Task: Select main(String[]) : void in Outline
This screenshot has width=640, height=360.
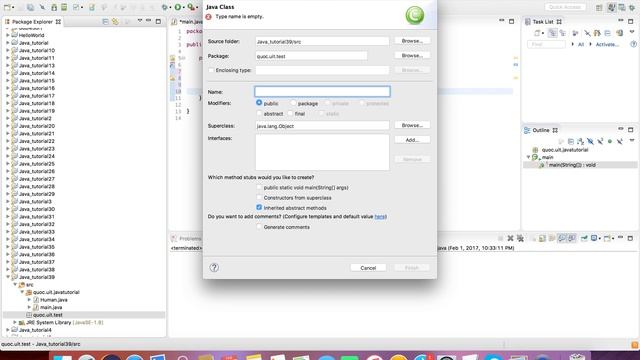Action: coord(571,165)
